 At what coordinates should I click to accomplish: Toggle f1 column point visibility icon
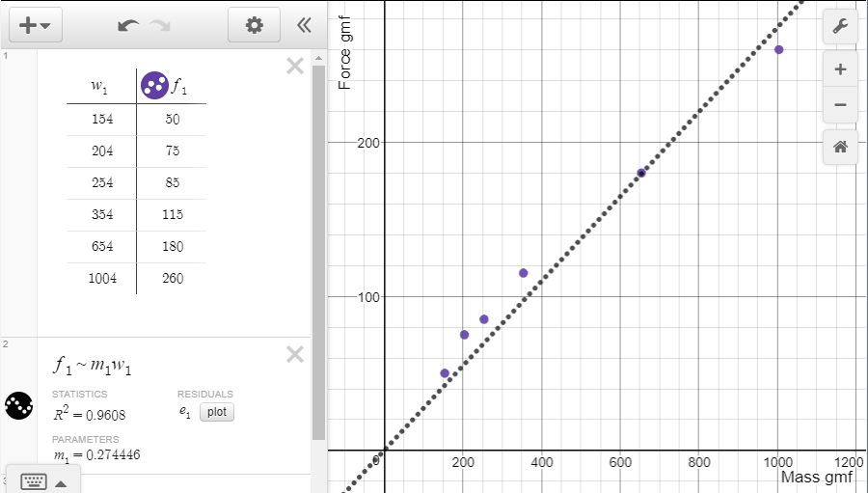pyautogui.click(x=154, y=85)
